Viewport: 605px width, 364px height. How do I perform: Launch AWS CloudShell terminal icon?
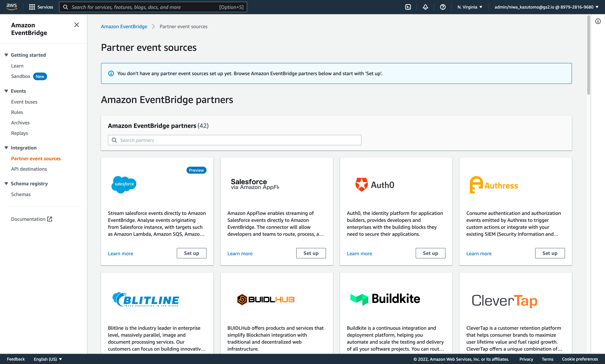(x=408, y=7)
